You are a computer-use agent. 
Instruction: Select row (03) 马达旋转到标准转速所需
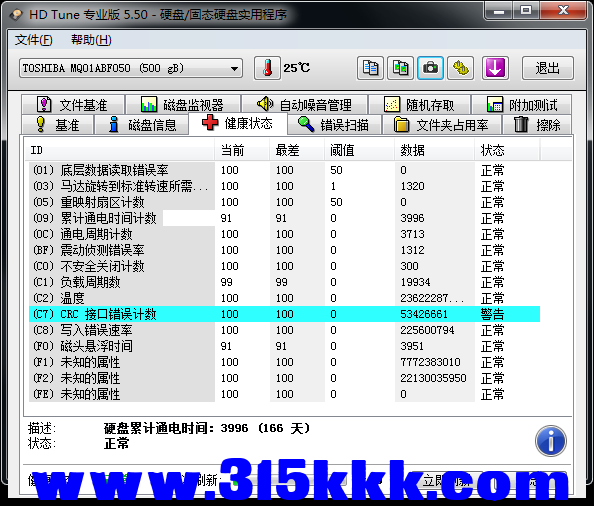pos(284,186)
